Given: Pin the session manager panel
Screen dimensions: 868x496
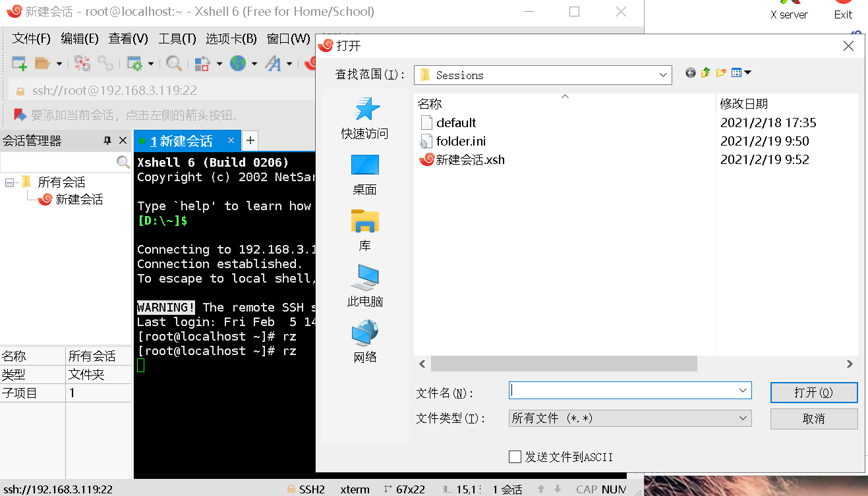Looking at the screenshot, I should (x=107, y=141).
